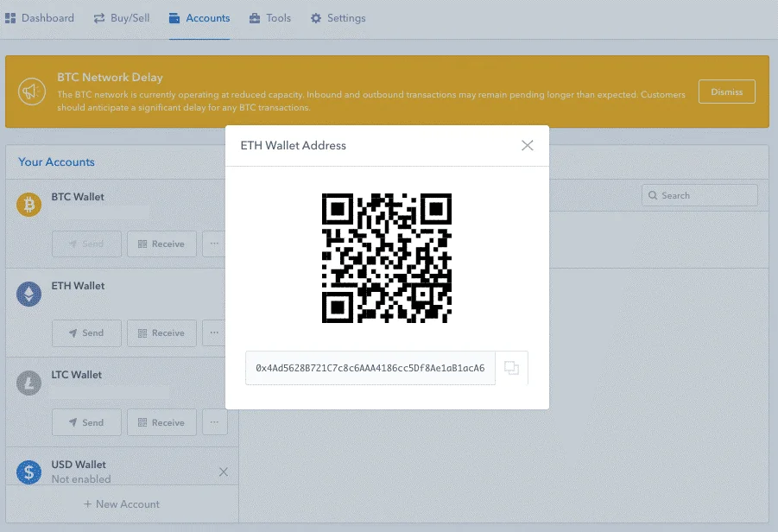Open more options for ETH Wallet
This screenshot has width=778, height=532.
click(x=214, y=333)
